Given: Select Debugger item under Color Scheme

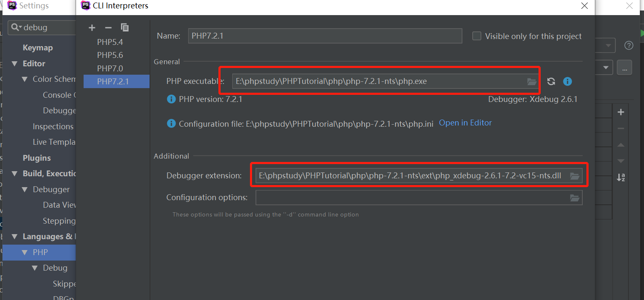Looking at the screenshot, I should (59, 111).
